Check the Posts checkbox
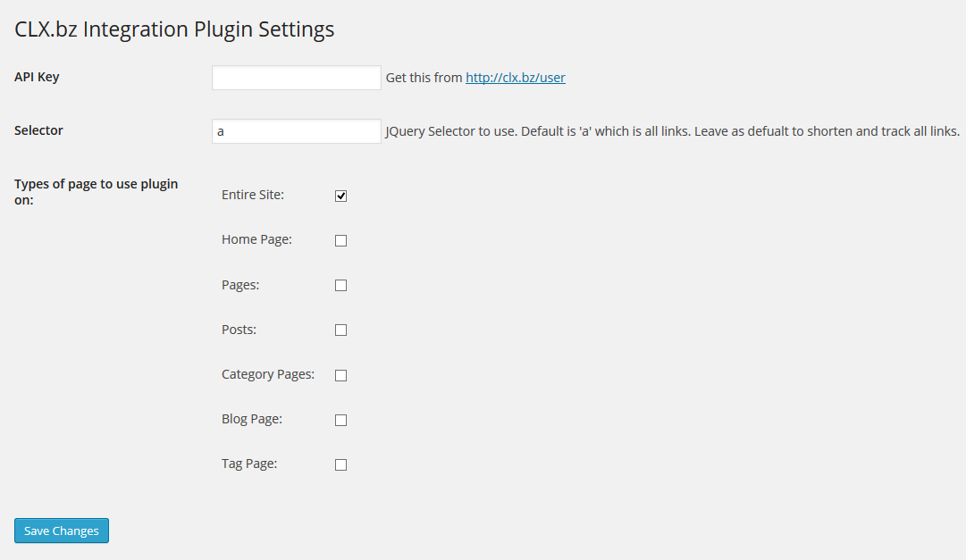This screenshot has width=966, height=560. pos(340,330)
